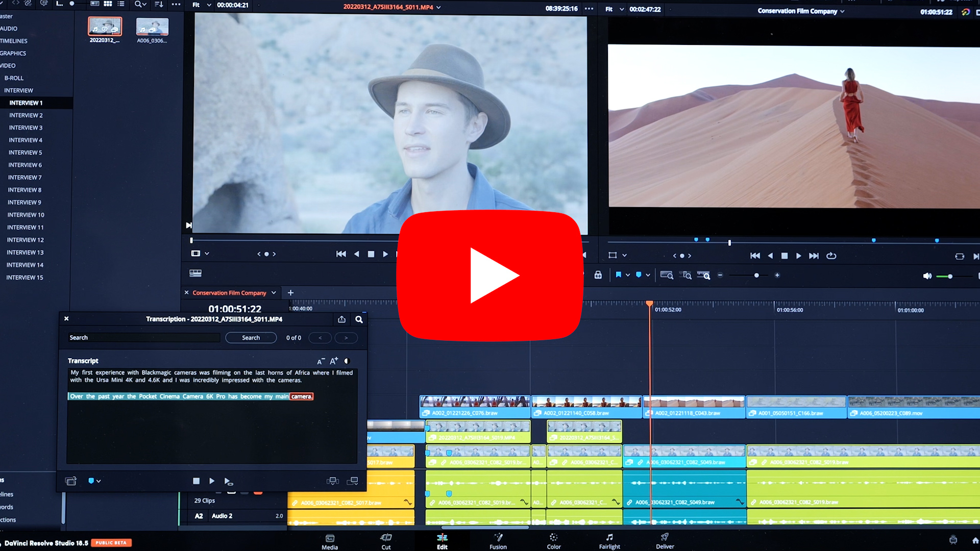
Task: Click the timeline view options icon
Action: (x=195, y=273)
